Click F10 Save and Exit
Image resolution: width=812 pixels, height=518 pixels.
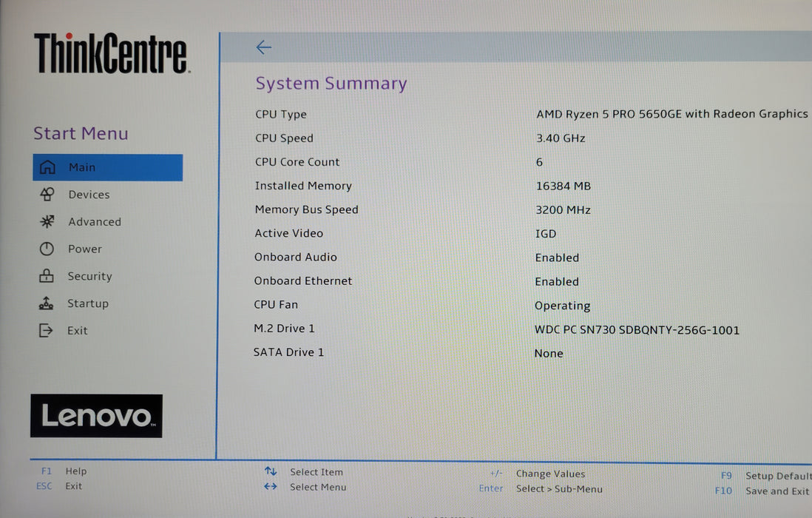tap(762, 491)
